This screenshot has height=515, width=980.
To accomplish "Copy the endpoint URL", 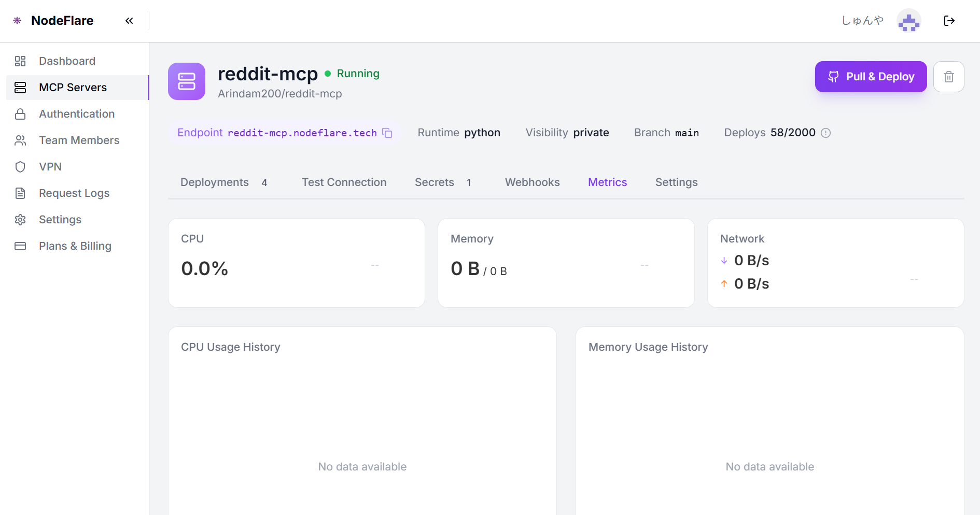I will point(387,133).
